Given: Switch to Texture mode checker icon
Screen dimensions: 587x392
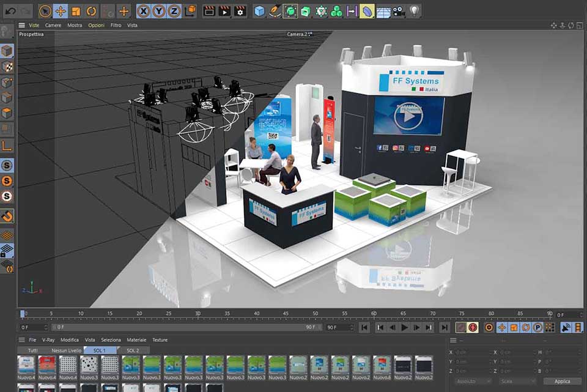Looking at the screenshot, I should point(7,67).
